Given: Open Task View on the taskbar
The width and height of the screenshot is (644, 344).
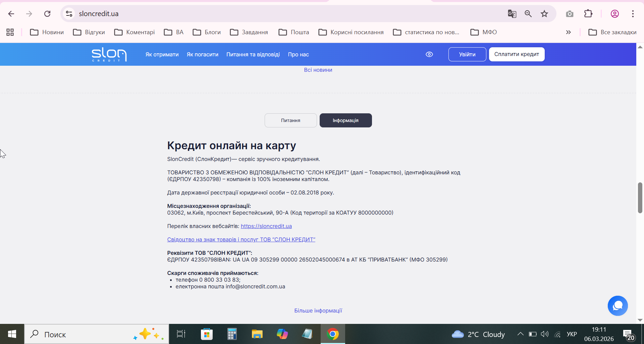Looking at the screenshot, I should click(x=181, y=334).
